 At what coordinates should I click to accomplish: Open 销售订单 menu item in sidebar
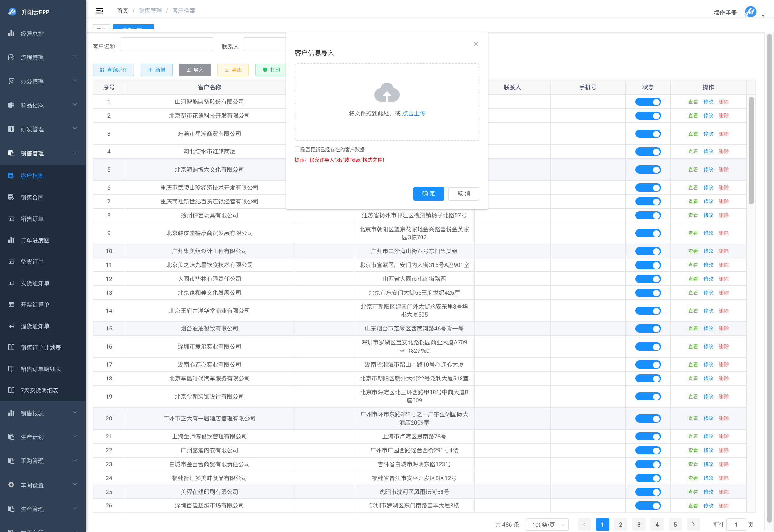click(x=32, y=219)
